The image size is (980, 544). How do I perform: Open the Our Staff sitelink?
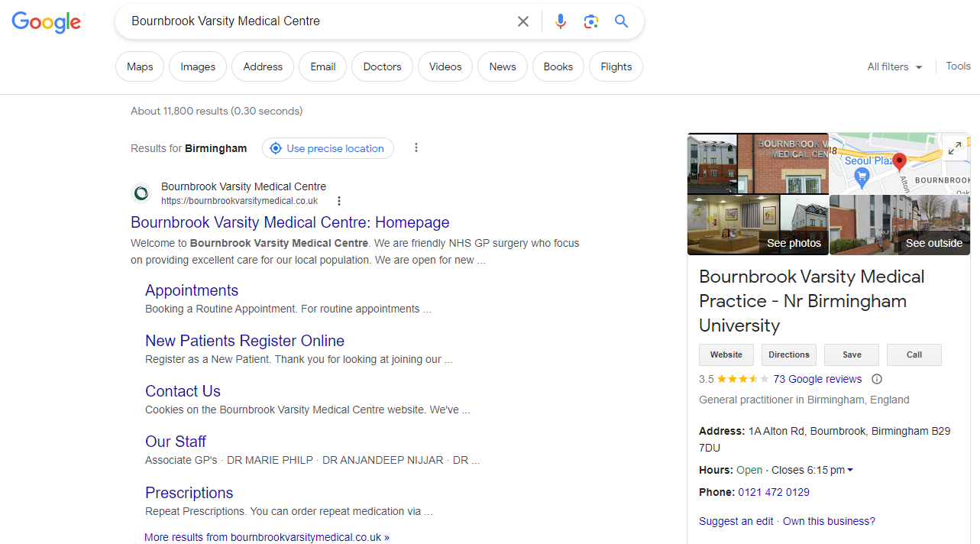coord(176,442)
